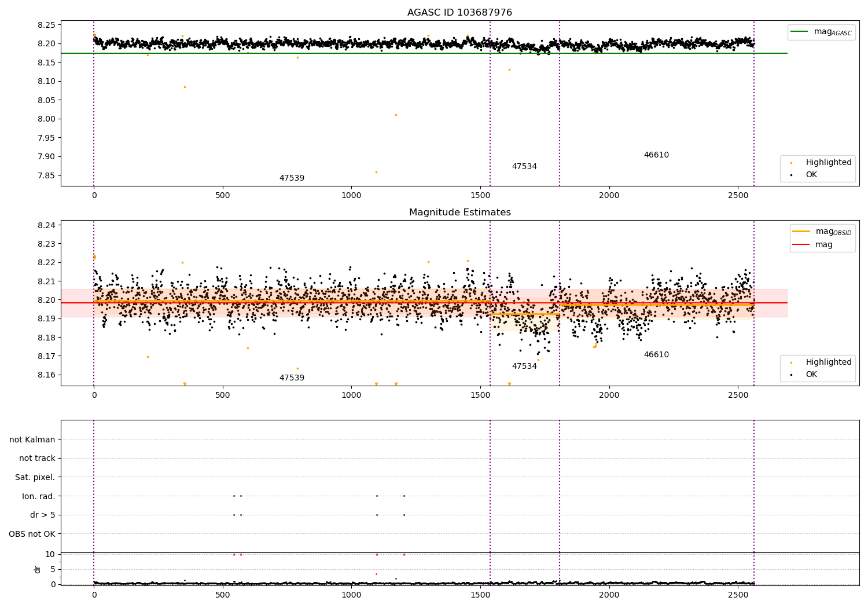Click the 7.85 y-axis tick label
Screen dimensions: 868x608
pos(46,176)
